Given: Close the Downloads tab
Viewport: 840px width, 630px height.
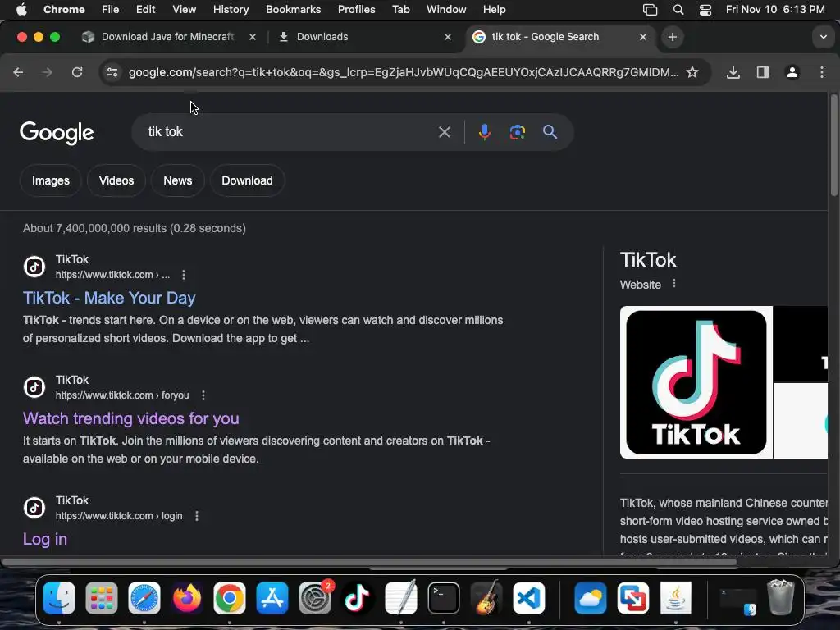Looking at the screenshot, I should click(448, 37).
